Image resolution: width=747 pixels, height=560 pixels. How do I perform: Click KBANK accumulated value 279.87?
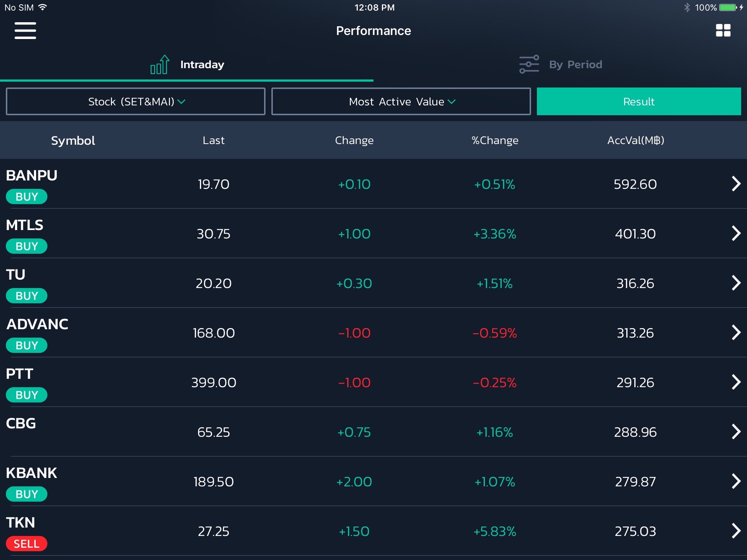(x=635, y=482)
